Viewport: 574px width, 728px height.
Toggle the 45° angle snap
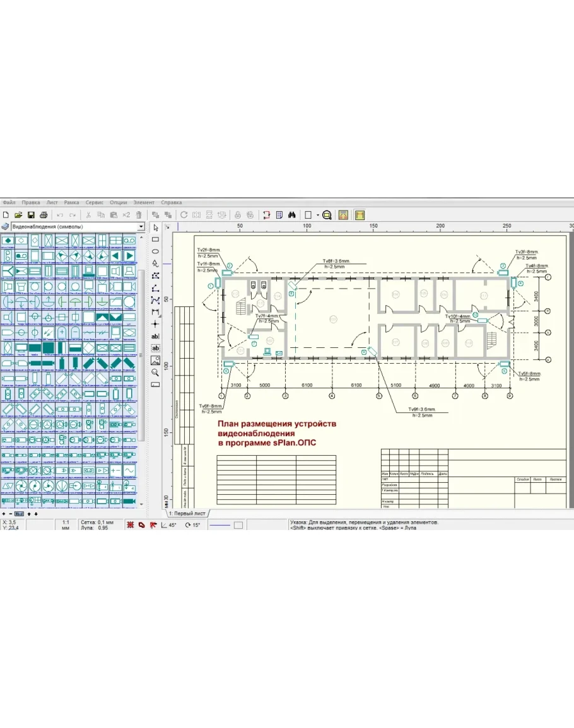click(x=168, y=525)
